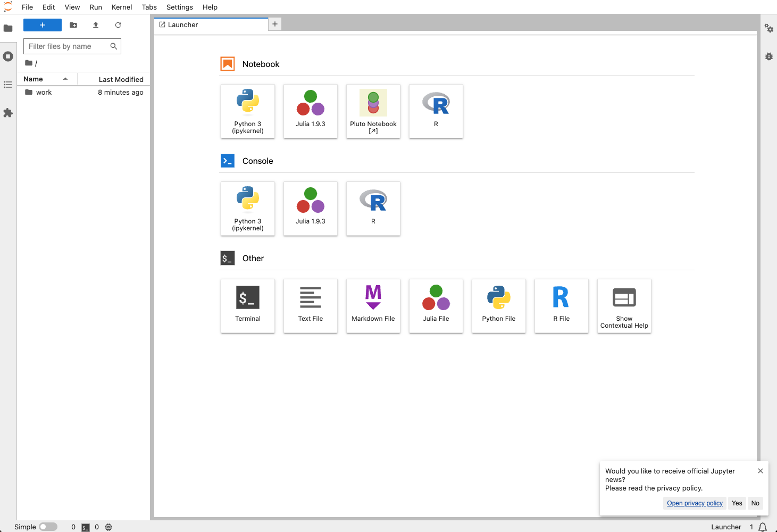777x532 pixels.
Task: Refresh the file browser
Action: tap(118, 25)
